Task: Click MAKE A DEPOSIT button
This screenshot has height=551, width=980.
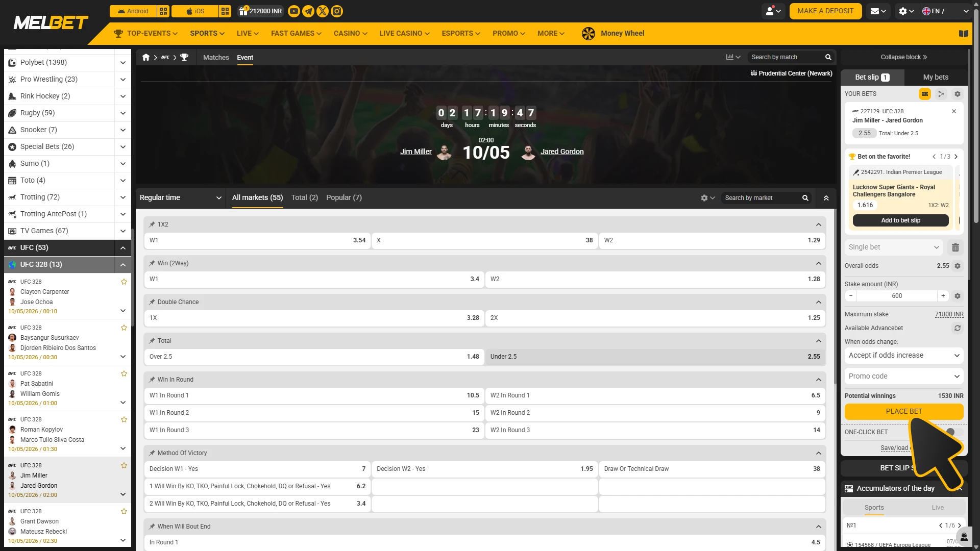Action: point(825,11)
